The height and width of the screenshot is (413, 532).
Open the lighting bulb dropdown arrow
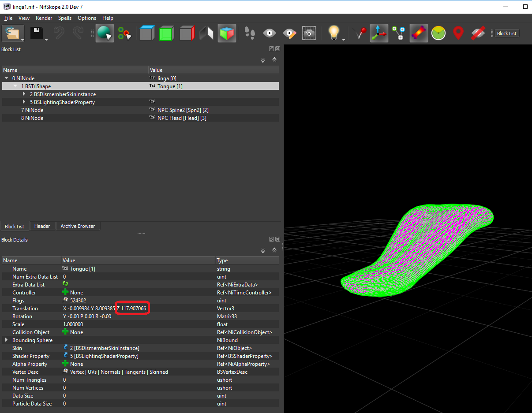point(344,40)
